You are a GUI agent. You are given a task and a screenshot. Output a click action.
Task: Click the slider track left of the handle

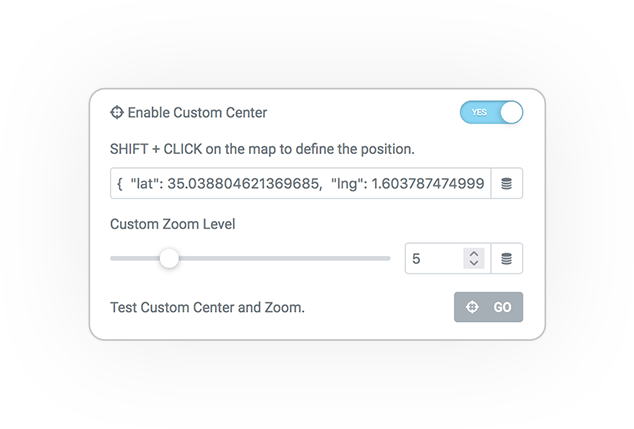(x=135, y=258)
